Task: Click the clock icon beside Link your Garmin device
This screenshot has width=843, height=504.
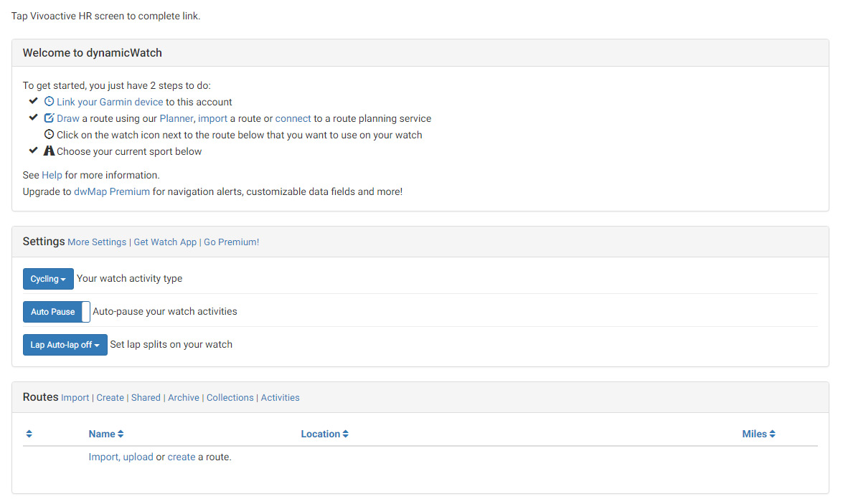Action: 49,102
